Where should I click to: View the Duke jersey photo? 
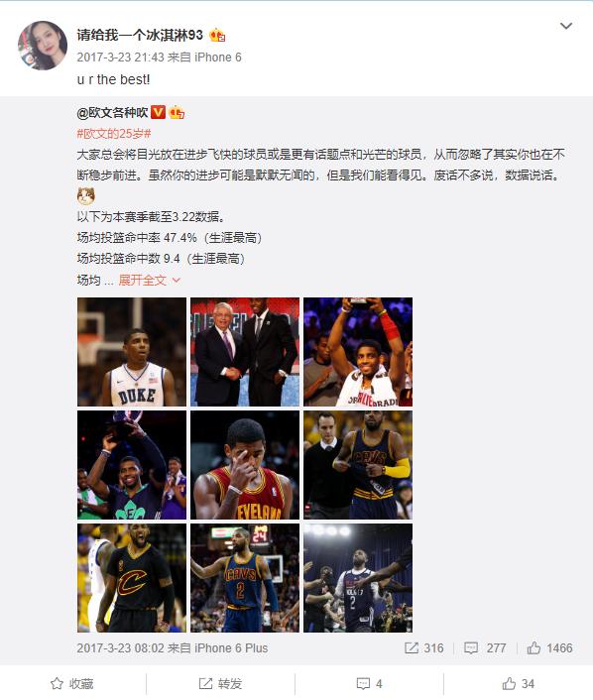132,352
